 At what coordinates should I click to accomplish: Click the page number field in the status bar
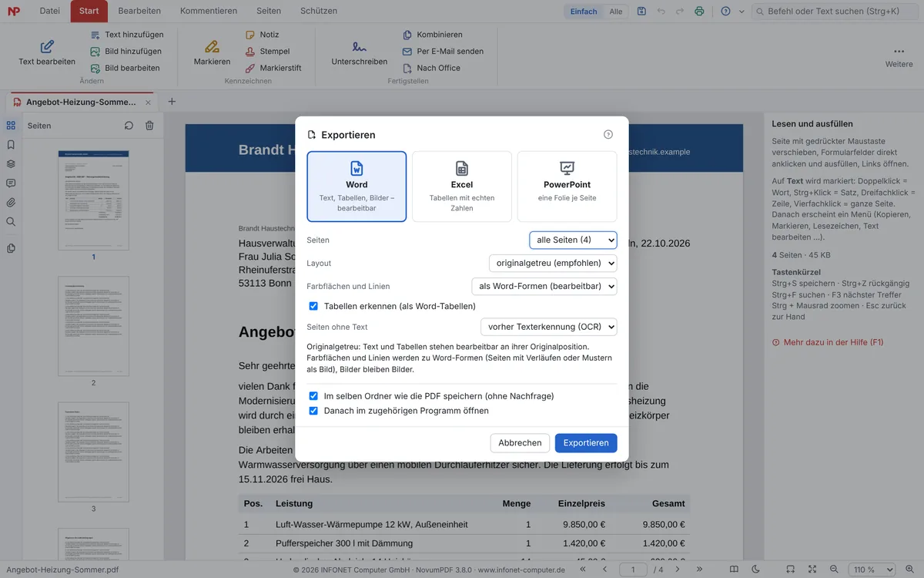(633, 570)
